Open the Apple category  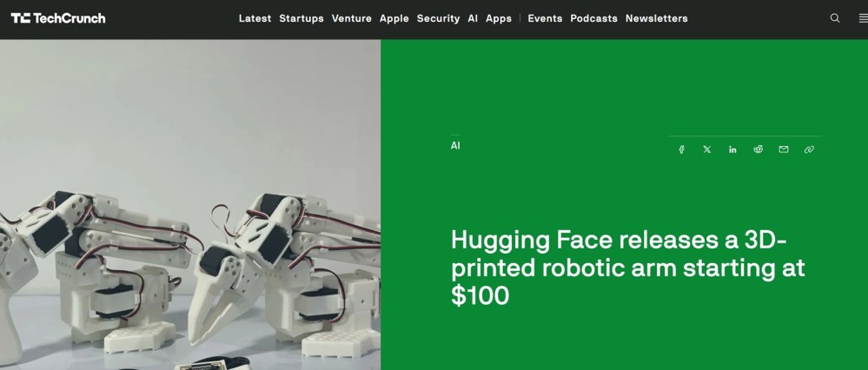tap(394, 18)
